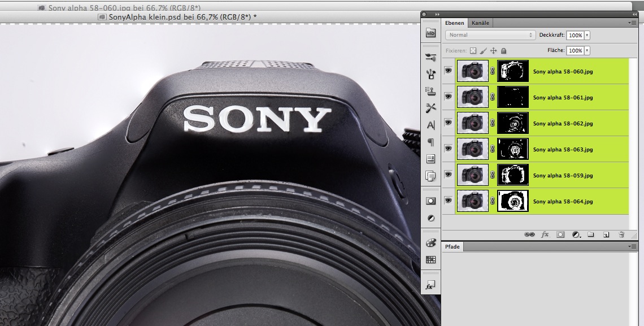Expand the Deckkraft opacity slider arrow
Viewport: 644px width, 326px height.
588,35
